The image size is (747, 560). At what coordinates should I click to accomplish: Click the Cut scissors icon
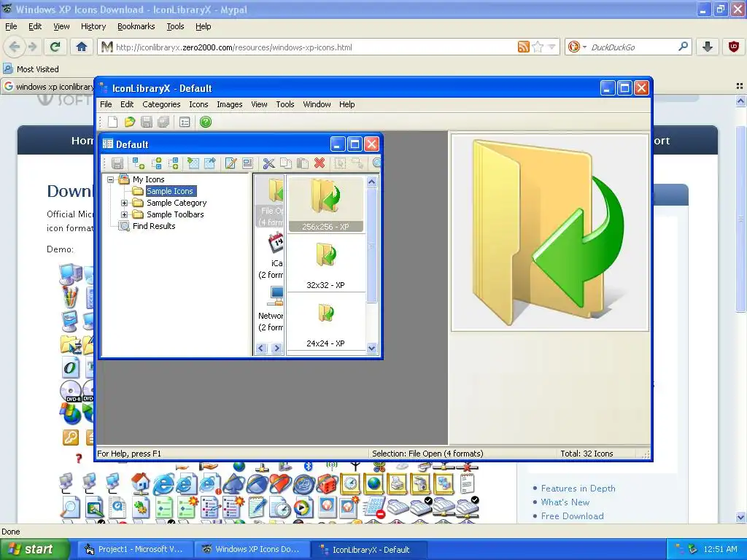pos(268,163)
